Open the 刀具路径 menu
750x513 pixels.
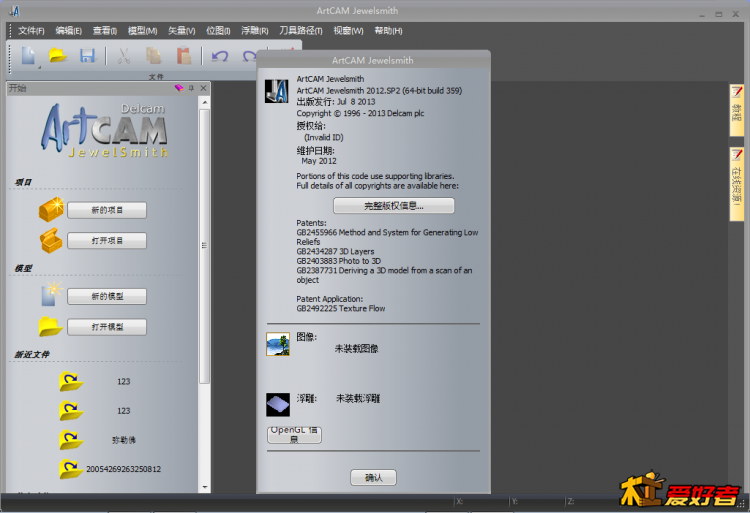pos(300,31)
